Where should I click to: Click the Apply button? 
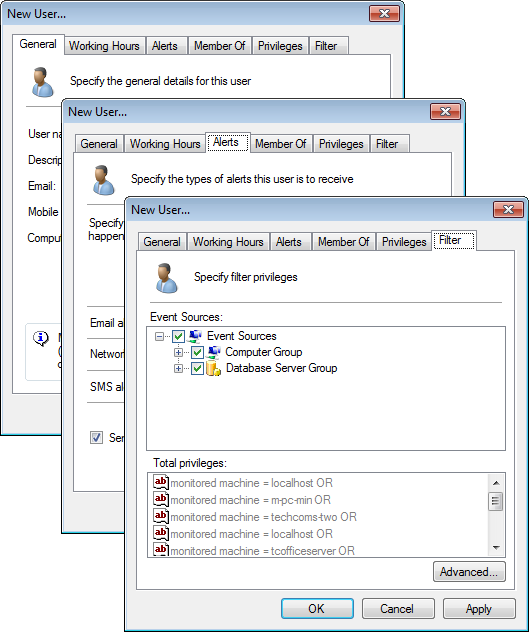pyautogui.click(x=479, y=609)
